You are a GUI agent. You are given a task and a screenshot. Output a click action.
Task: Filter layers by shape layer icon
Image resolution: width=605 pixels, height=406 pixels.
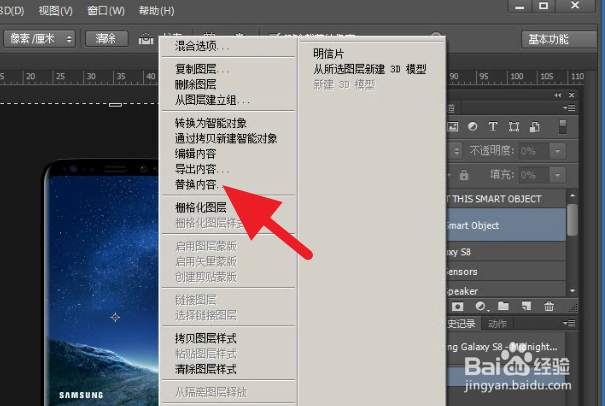(514, 127)
